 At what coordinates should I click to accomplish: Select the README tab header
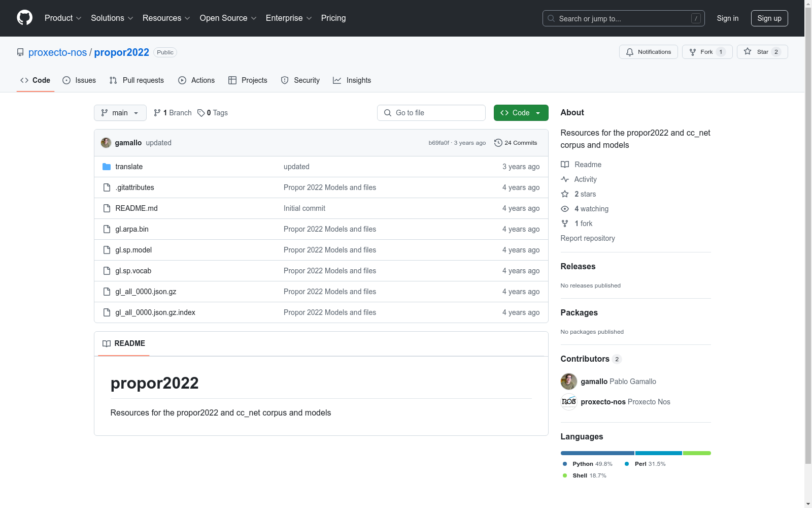tap(124, 343)
